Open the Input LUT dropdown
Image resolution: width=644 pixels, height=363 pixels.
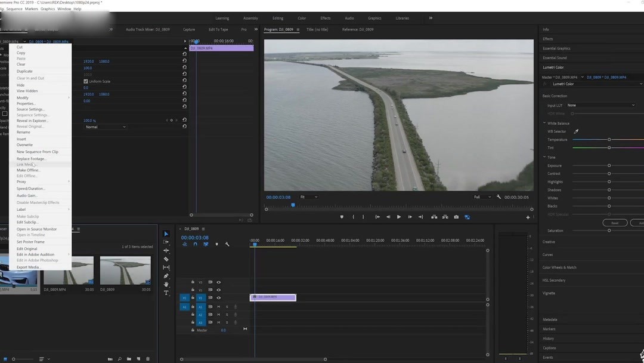[x=600, y=105]
